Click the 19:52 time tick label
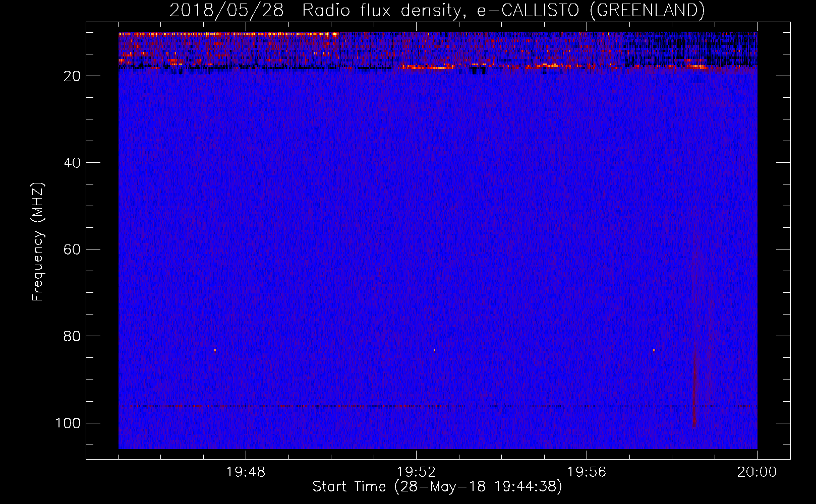The image size is (816, 504). [416, 472]
